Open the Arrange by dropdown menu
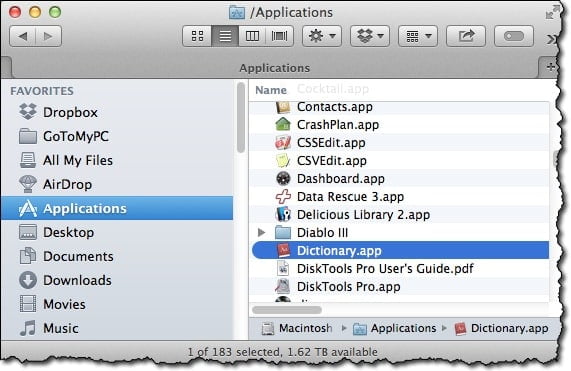The image size is (571, 371). (x=418, y=36)
